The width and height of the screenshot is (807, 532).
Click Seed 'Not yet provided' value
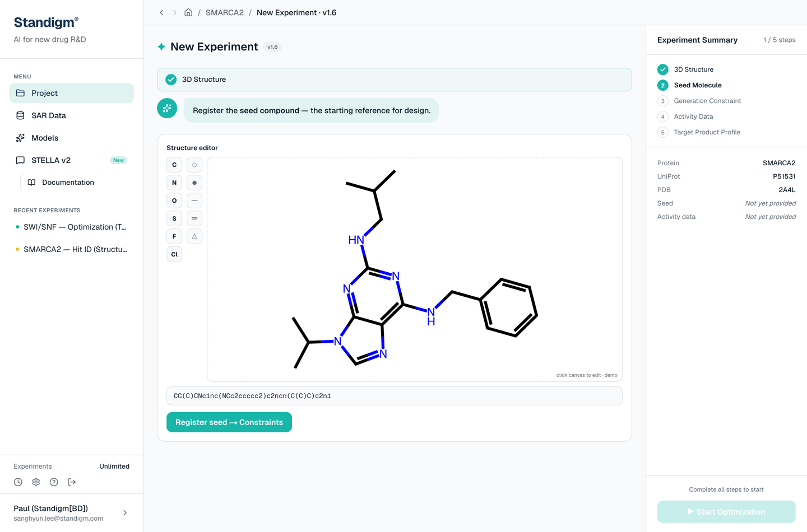pyautogui.click(x=770, y=203)
